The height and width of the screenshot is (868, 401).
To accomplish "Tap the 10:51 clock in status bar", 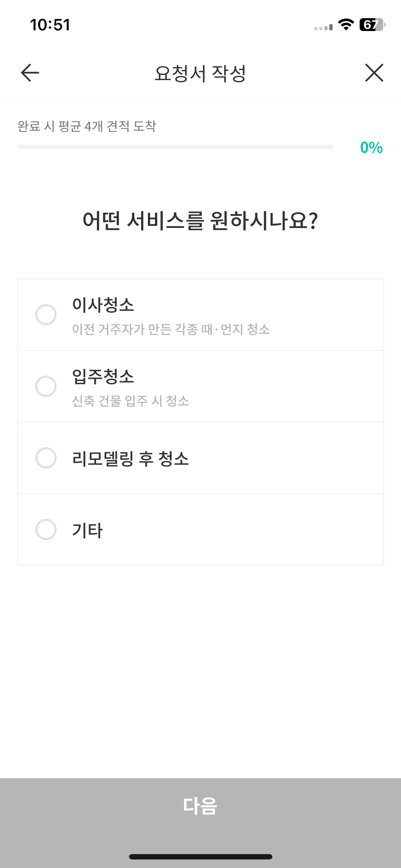I will [x=50, y=25].
